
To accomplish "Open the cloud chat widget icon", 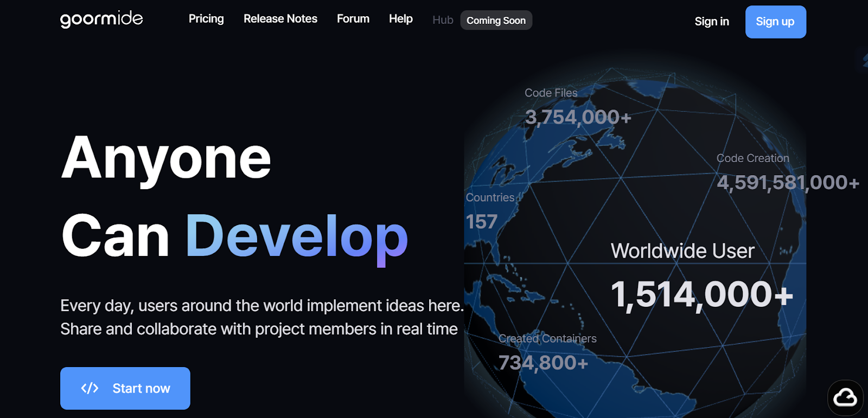I will click(x=845, y=398).
